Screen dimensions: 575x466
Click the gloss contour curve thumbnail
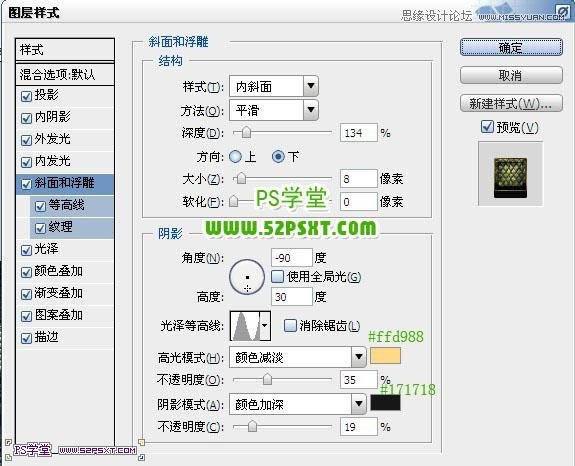click(x=245, y=326)
